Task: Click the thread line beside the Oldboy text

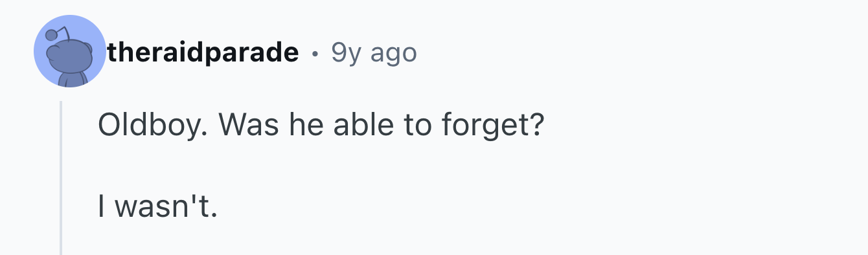Action: click(61, 125)
